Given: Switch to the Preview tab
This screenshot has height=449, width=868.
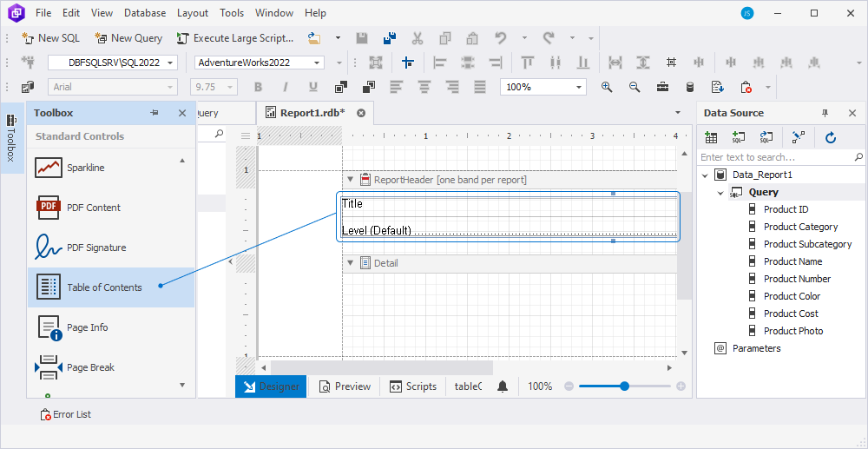Looking at the screenshot, I should click(x=345, y=386).
